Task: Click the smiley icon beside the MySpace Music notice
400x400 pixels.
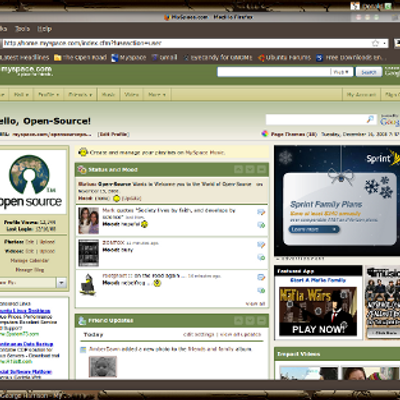Action: pyautogui.click(x=83, y=152)
